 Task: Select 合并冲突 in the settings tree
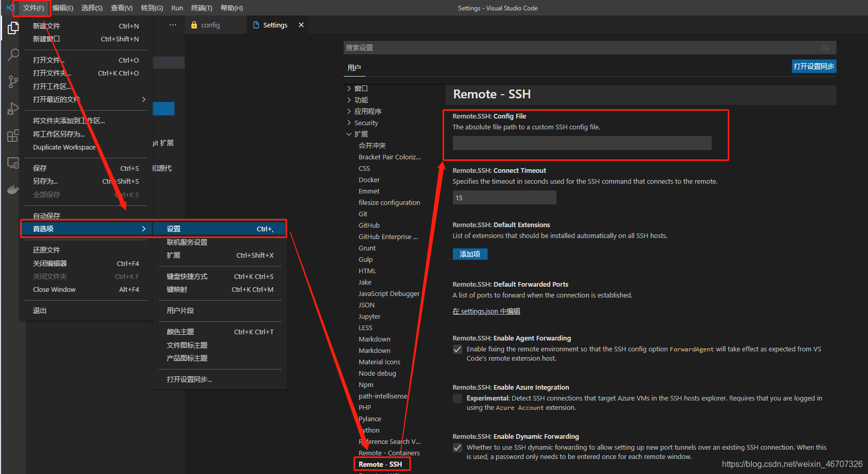tap(372, 145)
